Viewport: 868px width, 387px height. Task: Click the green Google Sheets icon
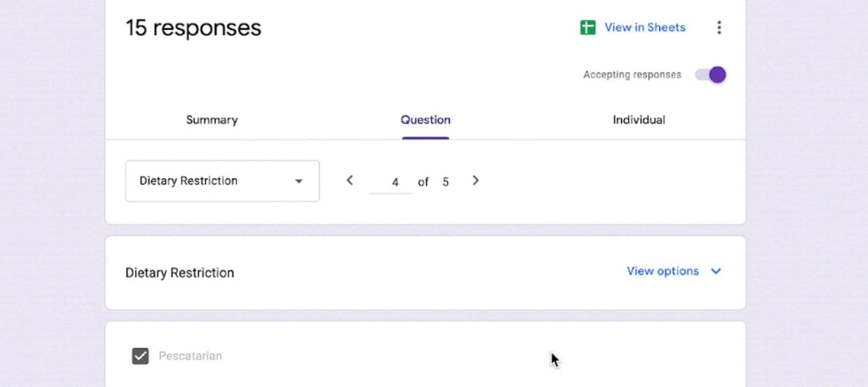pyautogui.click(x=587, y=28)
